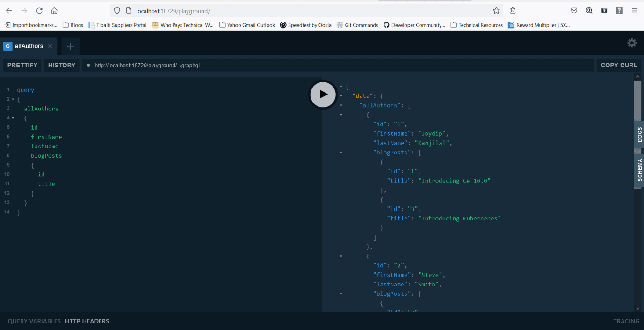The height and width of the screenshot is (330, 644).
Task: Open the playground settings gear
Action: coord(632,43)
